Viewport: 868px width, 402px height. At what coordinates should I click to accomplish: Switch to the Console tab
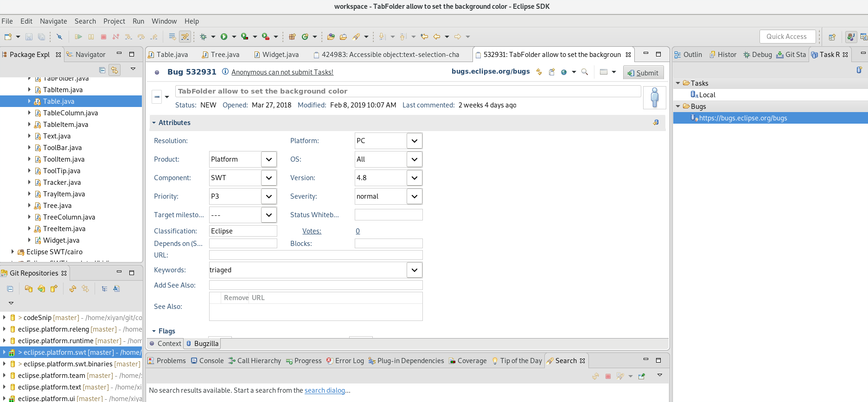click(207, 361)
